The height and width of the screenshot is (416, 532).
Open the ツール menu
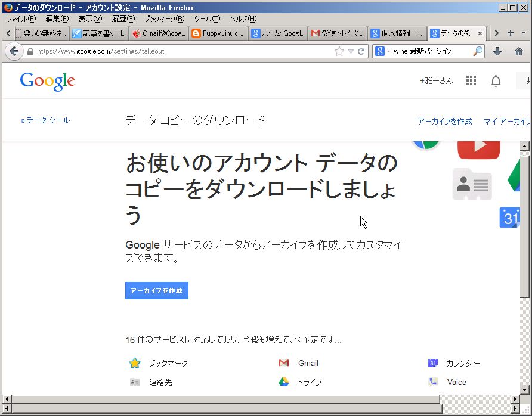click(207, 19)
